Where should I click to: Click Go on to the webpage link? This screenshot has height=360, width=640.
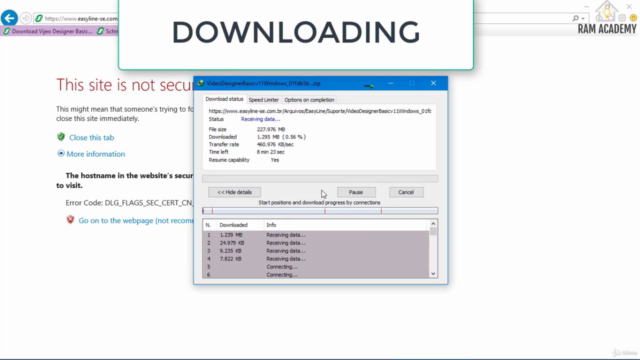coord(136,220)
